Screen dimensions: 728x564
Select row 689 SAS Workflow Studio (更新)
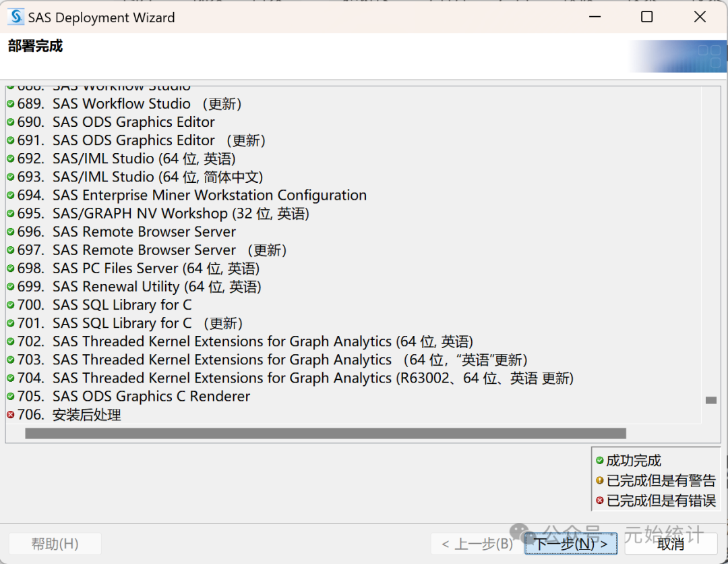(x=125, y=104)
